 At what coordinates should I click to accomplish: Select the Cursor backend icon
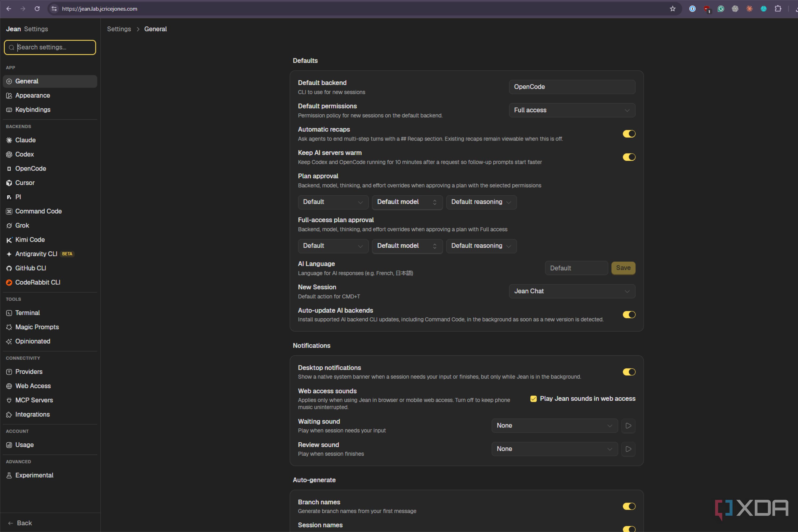9,183
